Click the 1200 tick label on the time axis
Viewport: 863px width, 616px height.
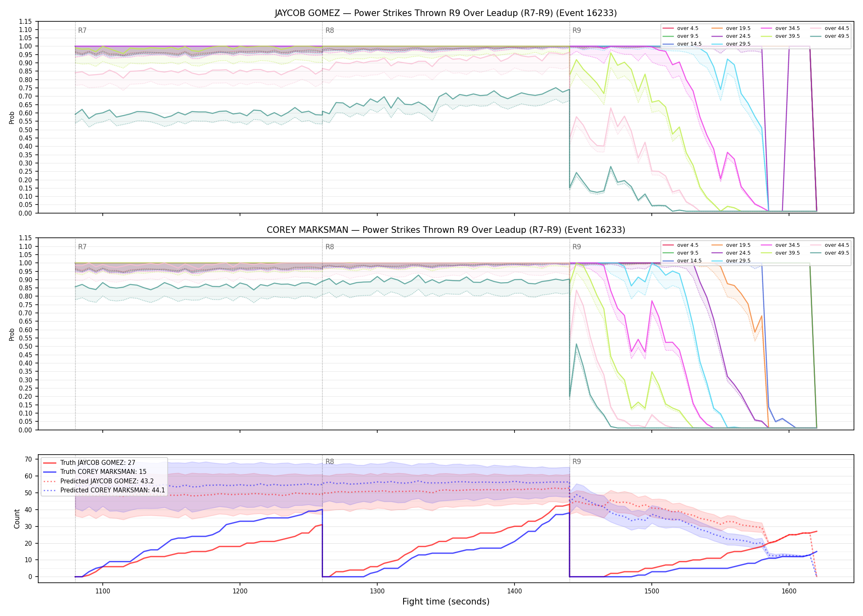pyautogui.click(x=240, y=591)
